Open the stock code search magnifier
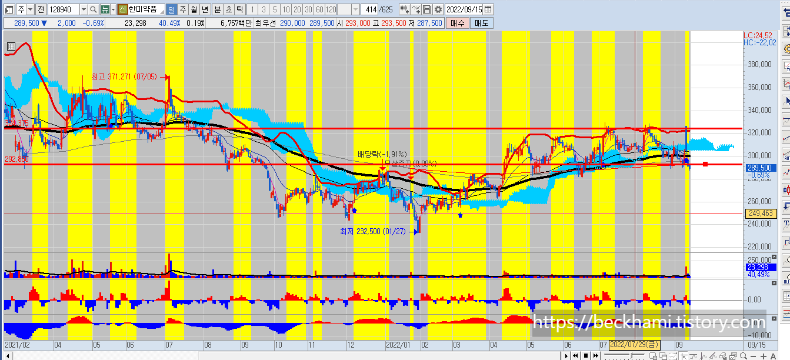This screenshot has width=790, height=360. click(x=93, y=10)
